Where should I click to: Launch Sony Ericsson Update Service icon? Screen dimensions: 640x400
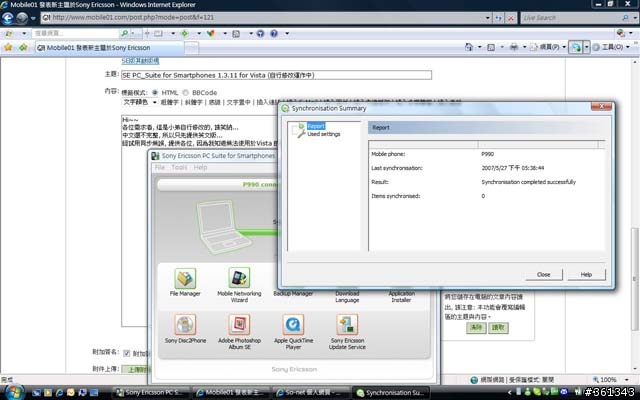347,325
